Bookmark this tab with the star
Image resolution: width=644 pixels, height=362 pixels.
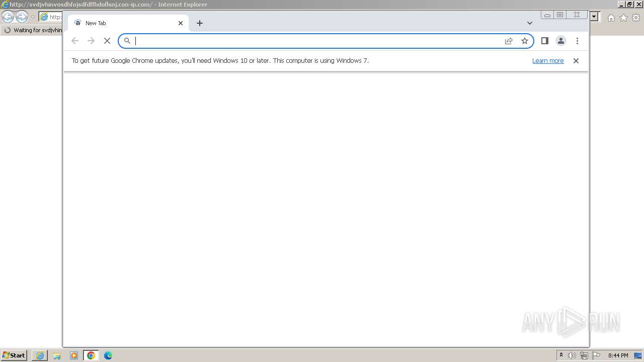(x=525, y=41)
